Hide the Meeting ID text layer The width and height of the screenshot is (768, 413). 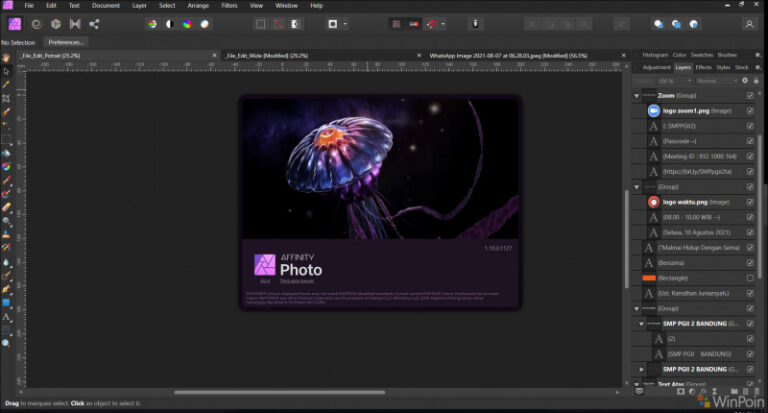(x=750, y=156)
